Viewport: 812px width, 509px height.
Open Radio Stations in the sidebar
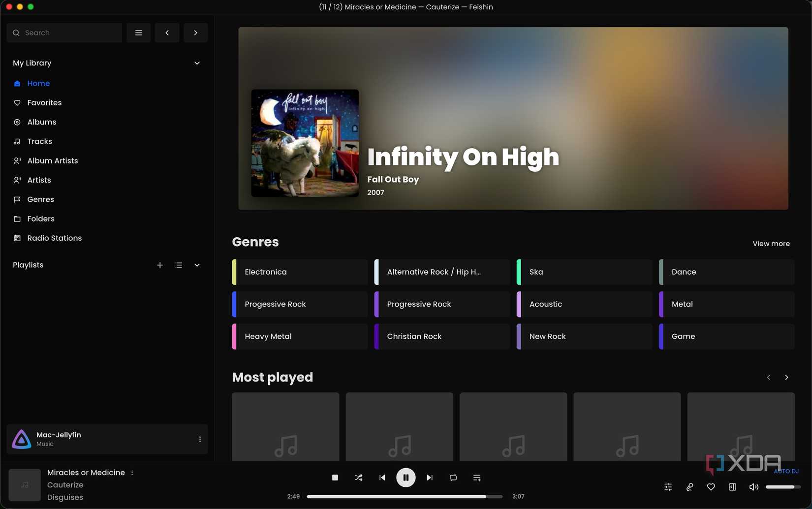[x=54, y=238]
